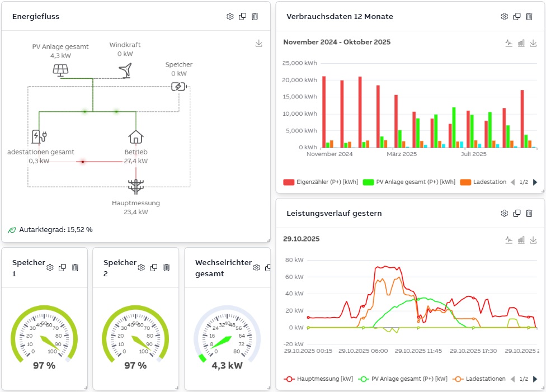This screenshot has width=546, height=392.
Task: Go to previous legend page in Verbrauchsdaten
Action: [512, 182]
